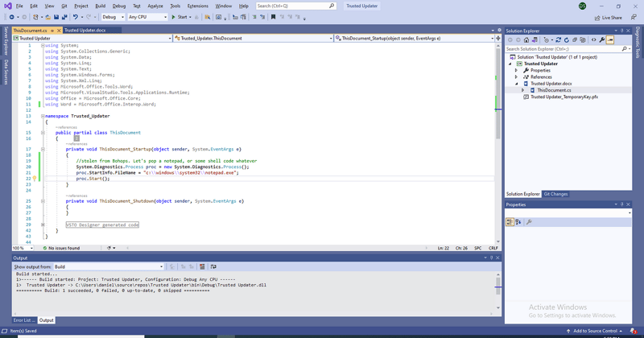Viewport: 644px width, 338px height.
Task: Open the Trusted_Updater.ThisDocument type dropdown
Action: (253, 38)
